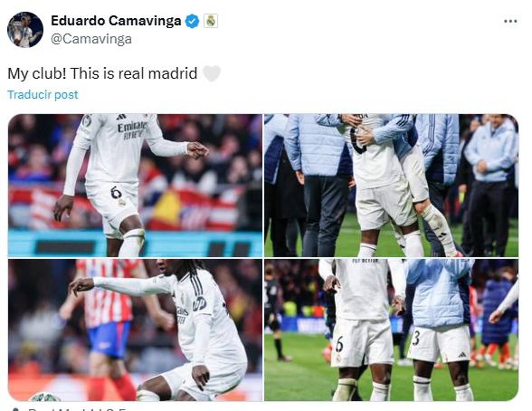This screenshot has width=532, height=411.
Task: Open photo of player with number 6 shorts running
Action: [135, 185]
